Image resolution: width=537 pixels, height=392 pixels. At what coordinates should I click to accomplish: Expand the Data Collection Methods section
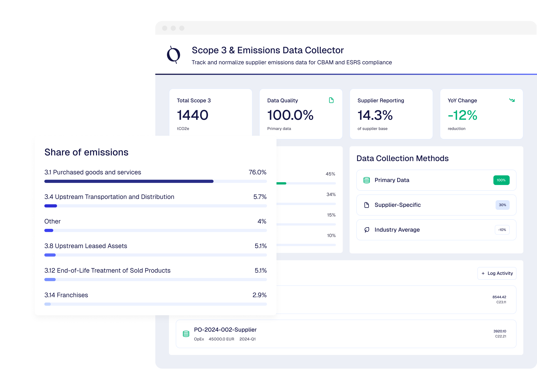coord(403,158)
